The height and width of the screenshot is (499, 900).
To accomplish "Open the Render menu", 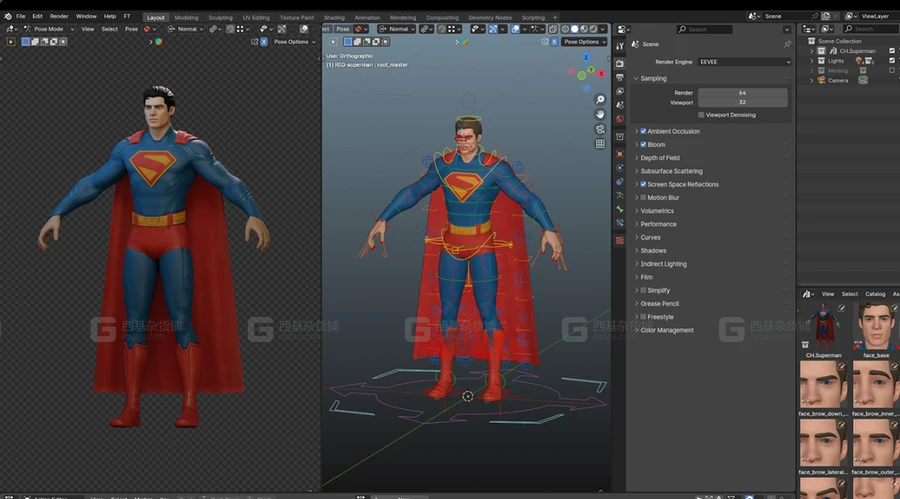I will click(x=59, y=17).
